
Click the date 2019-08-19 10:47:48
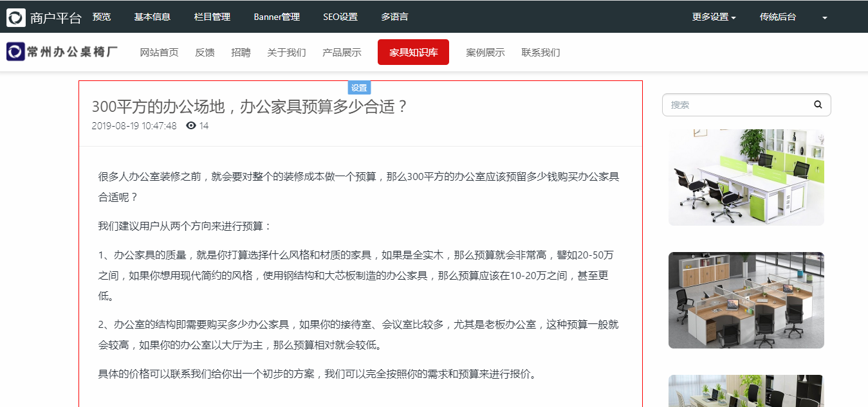click(134, 126)
